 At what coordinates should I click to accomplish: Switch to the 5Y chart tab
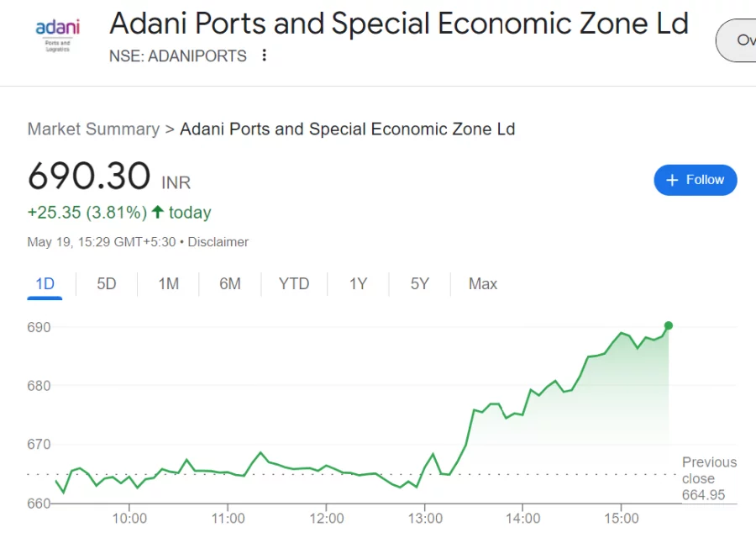click(x=419, y=284)
